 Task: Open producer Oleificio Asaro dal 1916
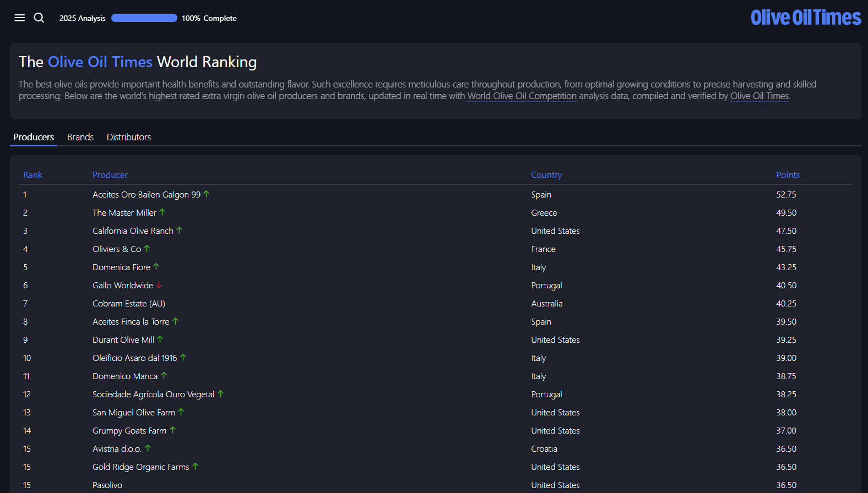135,358
